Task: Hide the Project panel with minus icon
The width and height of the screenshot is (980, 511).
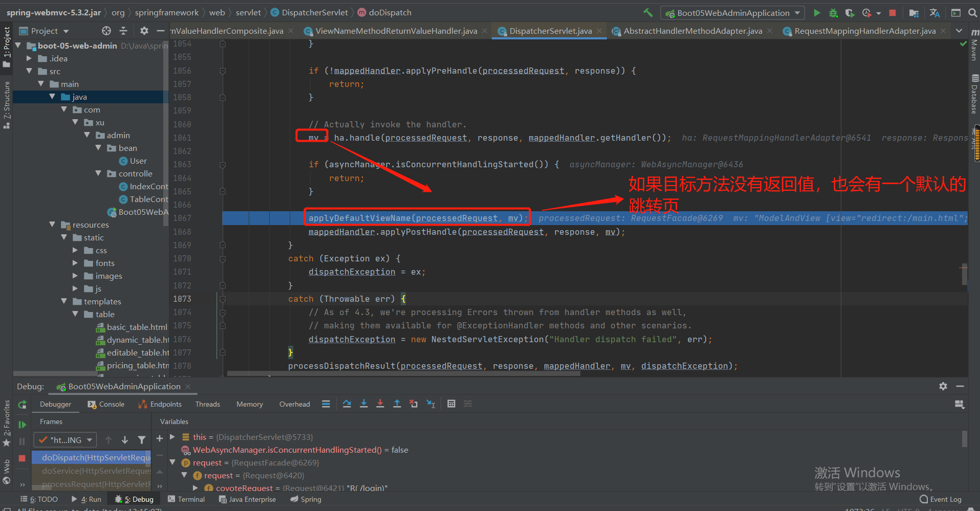Action: (160, 31)
